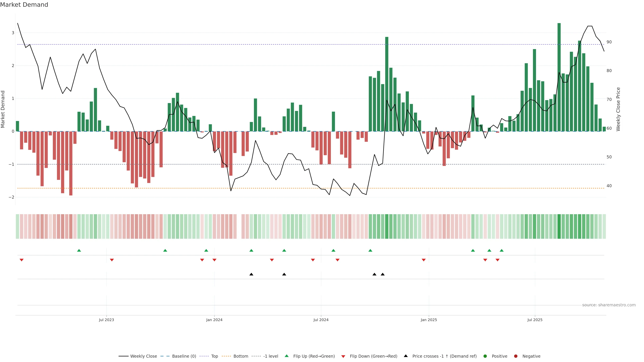
Task: Click the rightmost green flip-up triangle marker
Action: pos(501,250)
